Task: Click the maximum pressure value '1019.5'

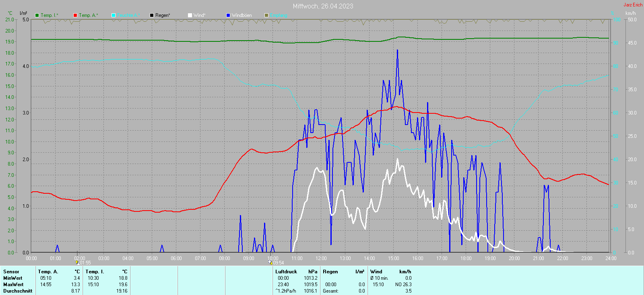Action: point(311,285)
